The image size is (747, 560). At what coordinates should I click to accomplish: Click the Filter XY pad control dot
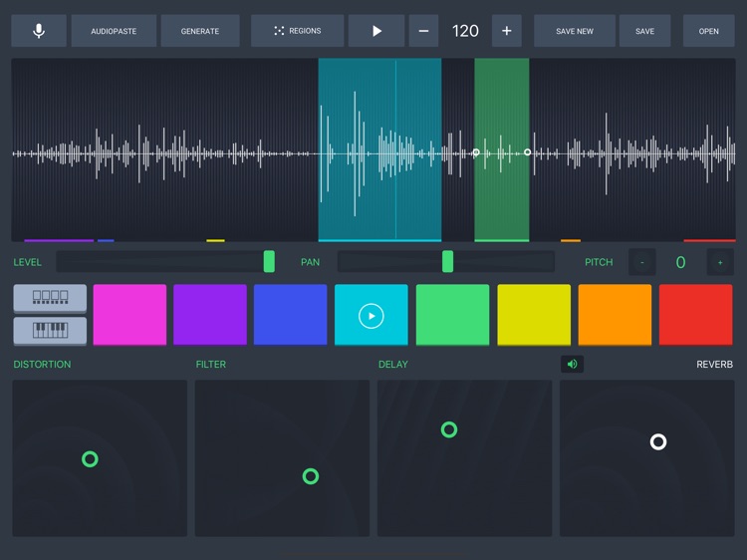tap(311, 476)
